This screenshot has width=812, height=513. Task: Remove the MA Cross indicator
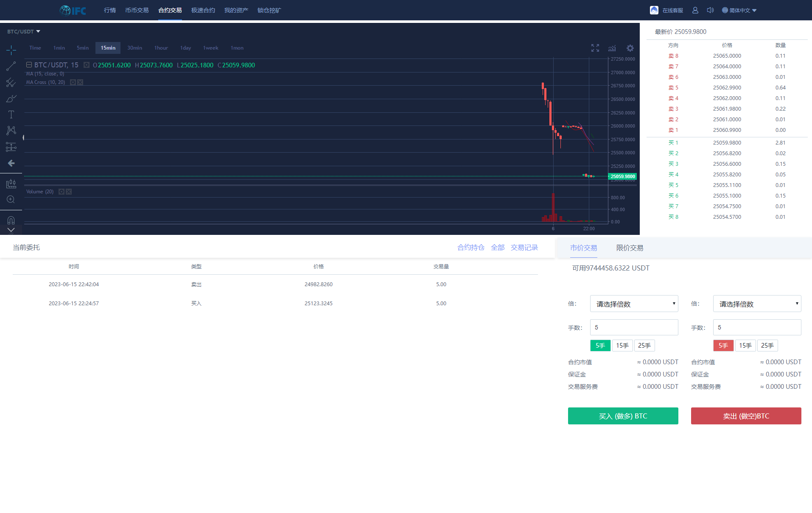pos(80,82)
